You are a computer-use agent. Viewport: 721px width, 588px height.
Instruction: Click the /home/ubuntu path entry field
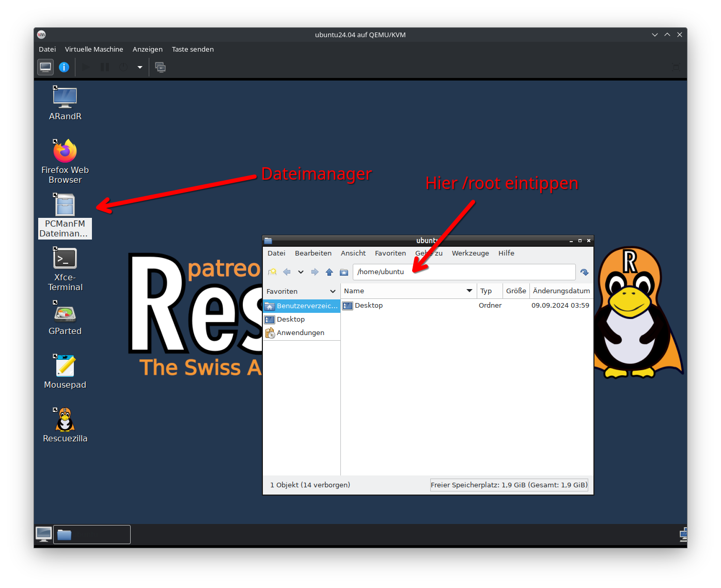pos(464,272)
